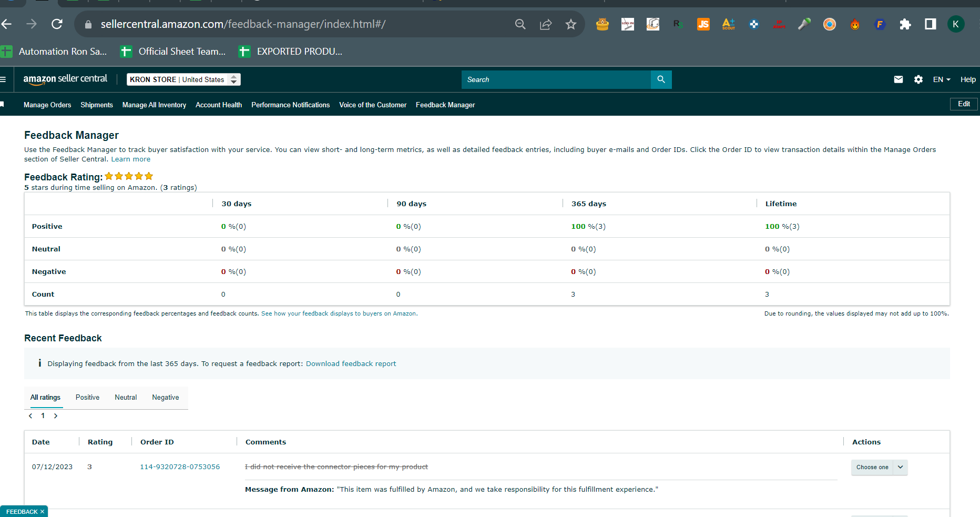
Task: See how feedback displays to buyers link
Action: (x=339, y=313)
